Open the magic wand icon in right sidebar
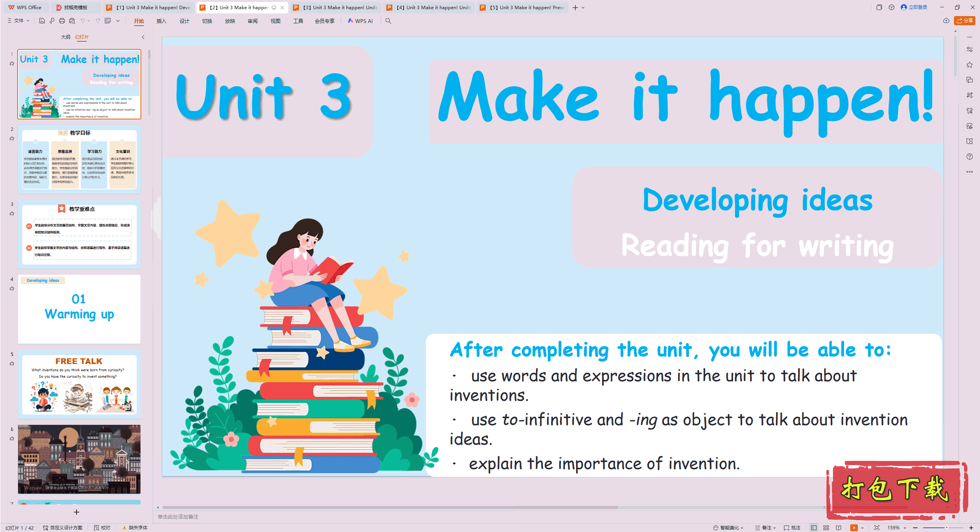Image resolution: width=980 pixels, height=532 pixels. pyautogui.click(x=970, y=95)
